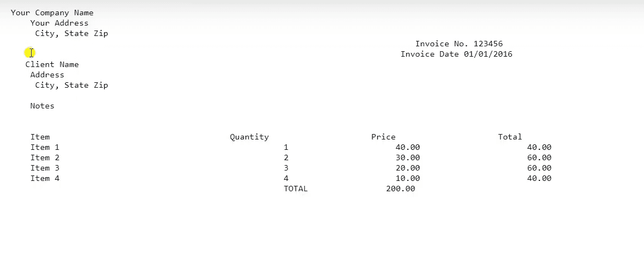Click the "Quantity" column header
Viewport: 644px width, 261px height.
(x=249, y=137)
